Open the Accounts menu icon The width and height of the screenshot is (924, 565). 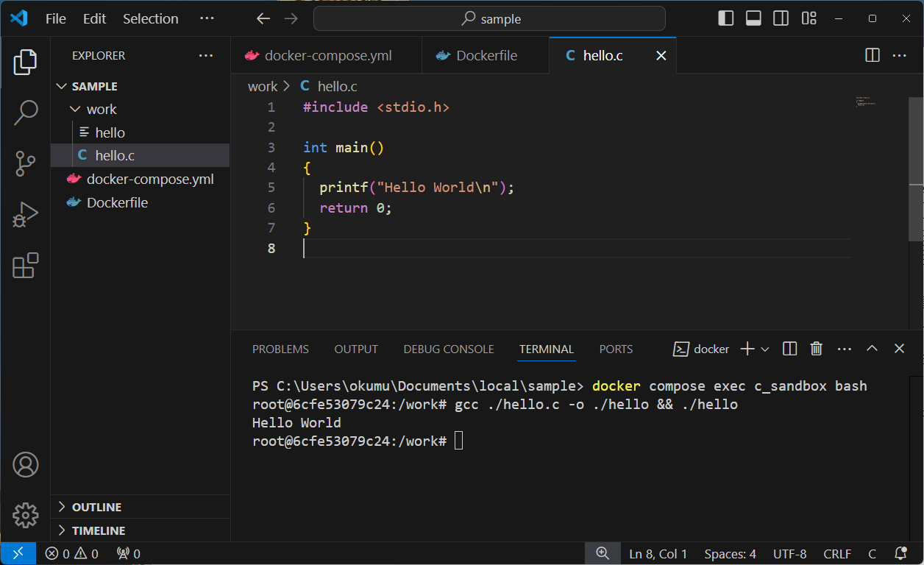tap(26, 465)
